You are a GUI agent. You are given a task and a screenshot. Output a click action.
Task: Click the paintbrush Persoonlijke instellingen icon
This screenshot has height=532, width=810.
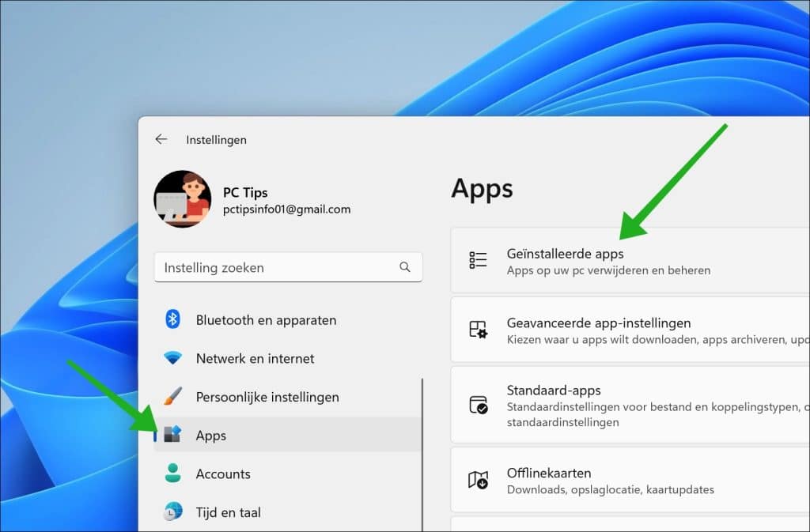pyautogui.click(x=172, y=396)
